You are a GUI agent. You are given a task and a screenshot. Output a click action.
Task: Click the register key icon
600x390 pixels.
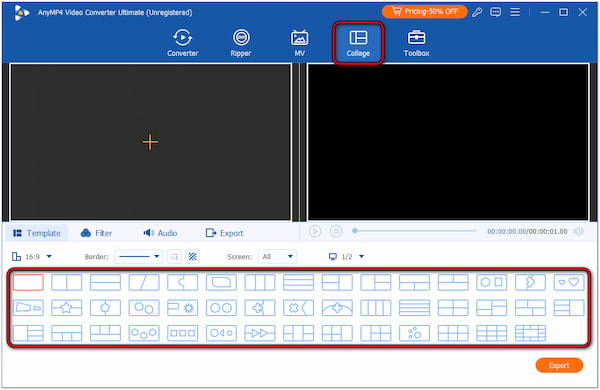pyautogui.click(x=477, y=12)
